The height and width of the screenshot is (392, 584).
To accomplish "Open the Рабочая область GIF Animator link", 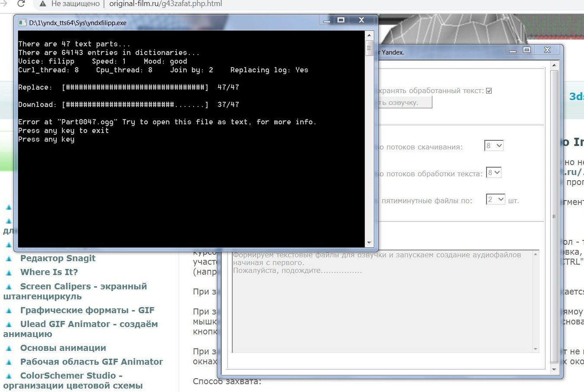I will point(91,362).
